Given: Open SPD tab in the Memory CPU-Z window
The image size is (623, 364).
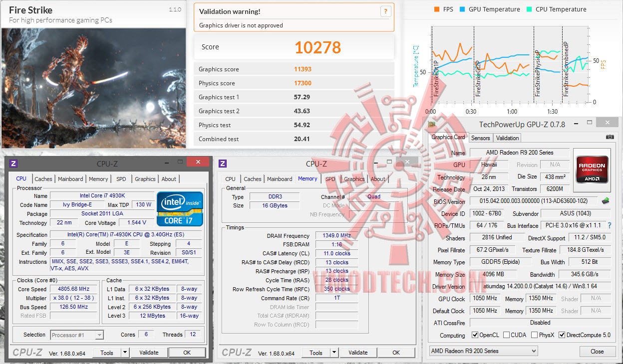Looking at the screenshot, I should tap(330, 179).
